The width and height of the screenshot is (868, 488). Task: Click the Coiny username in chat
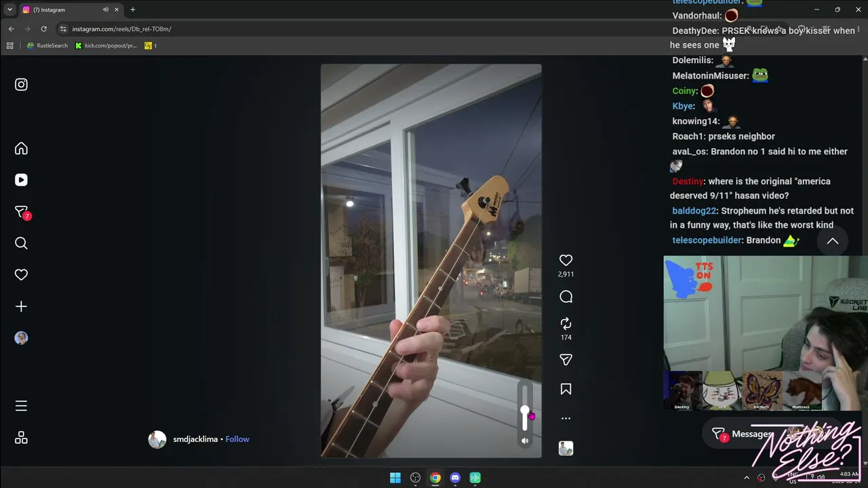[684, 91]
